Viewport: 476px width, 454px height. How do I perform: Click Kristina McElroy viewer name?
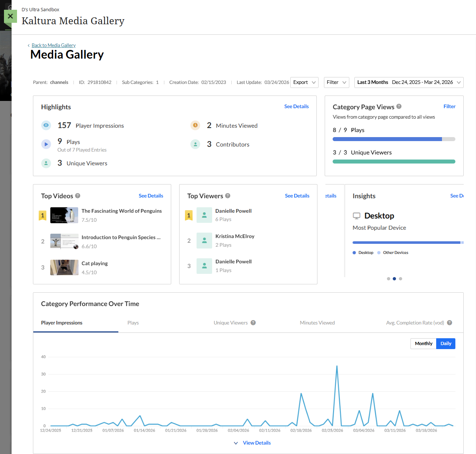coord(235,236)
